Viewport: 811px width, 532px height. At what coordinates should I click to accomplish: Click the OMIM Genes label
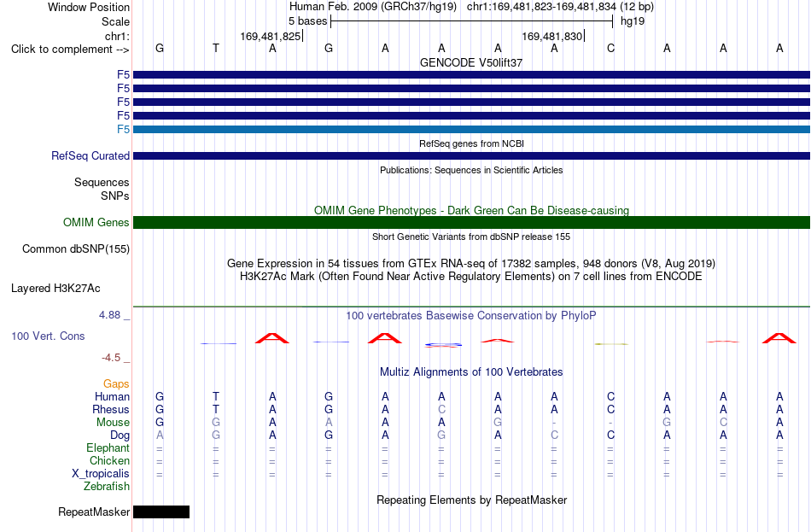pos(96,223)
